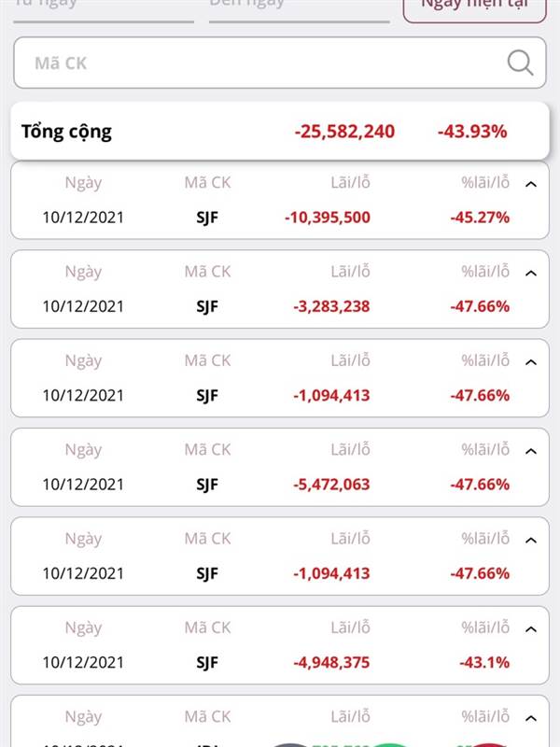Collapse the bottom partially visible row chevron

pos(531,718)
